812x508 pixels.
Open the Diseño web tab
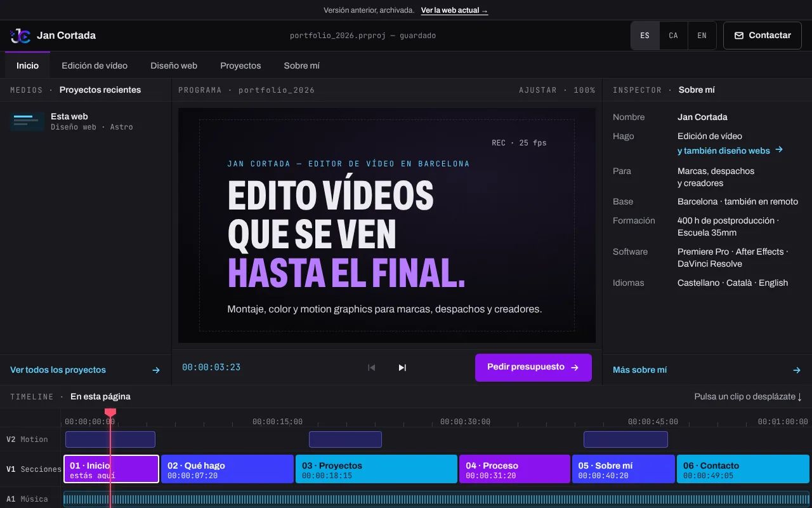tap(174, 65)
